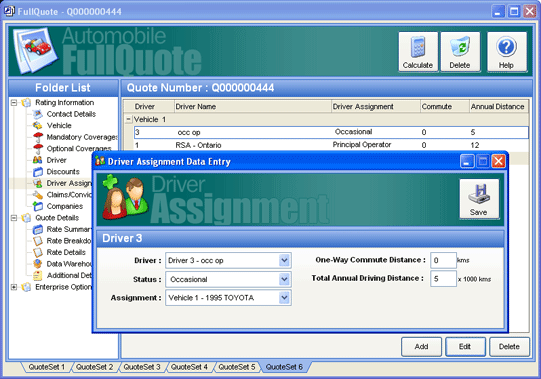Open the Assignment dropdown showing Vehicle 1
The height and width of the screenshot is (379, 541).
[284, 298]
